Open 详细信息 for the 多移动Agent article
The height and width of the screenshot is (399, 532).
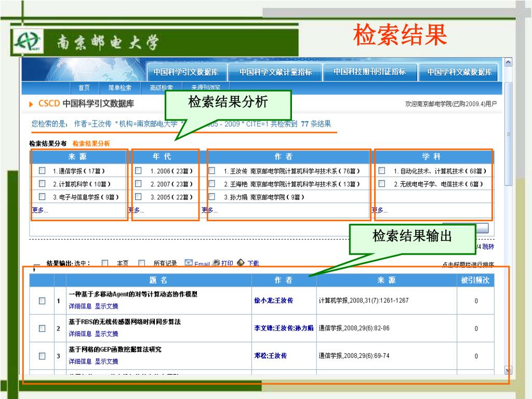(x=80, y=306)
